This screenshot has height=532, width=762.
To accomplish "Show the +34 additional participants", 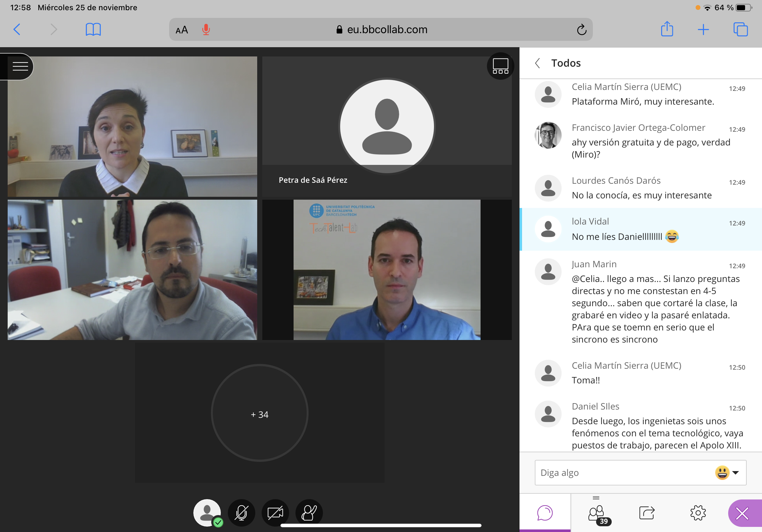I will 259,413.
